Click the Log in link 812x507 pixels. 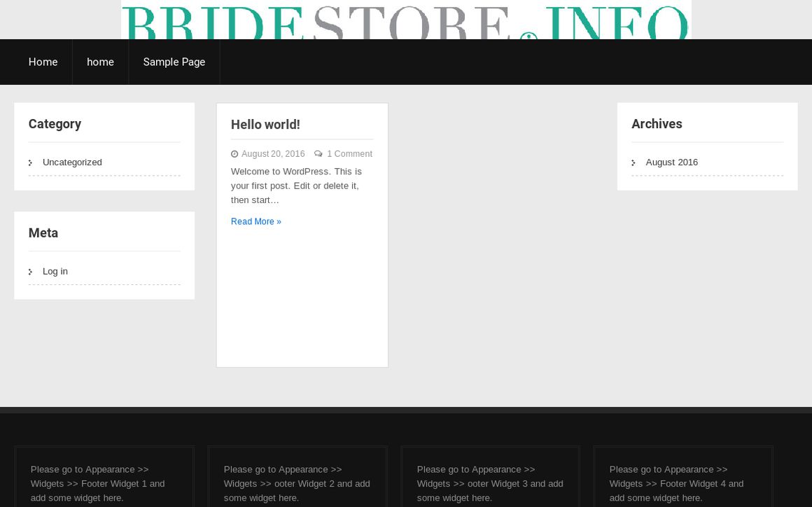tap(55, 272)
